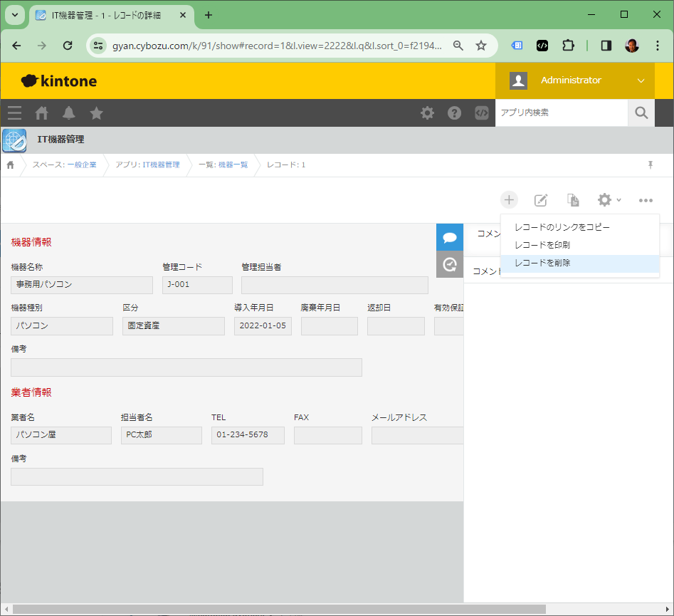Viewport: 674px width, 616px height.
Task: Click the three-dots more options menu
Action: [646, 200]
